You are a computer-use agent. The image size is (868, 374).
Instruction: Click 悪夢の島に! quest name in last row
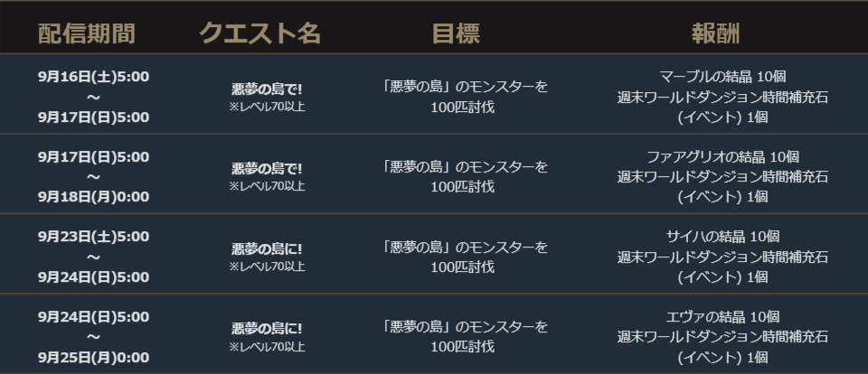pos(267,330)
